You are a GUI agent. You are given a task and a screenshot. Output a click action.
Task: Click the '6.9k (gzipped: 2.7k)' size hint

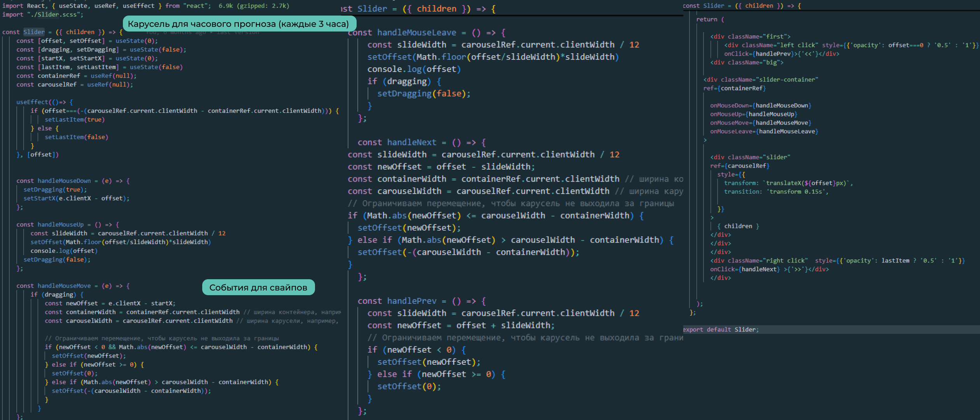tap(254, 6)
